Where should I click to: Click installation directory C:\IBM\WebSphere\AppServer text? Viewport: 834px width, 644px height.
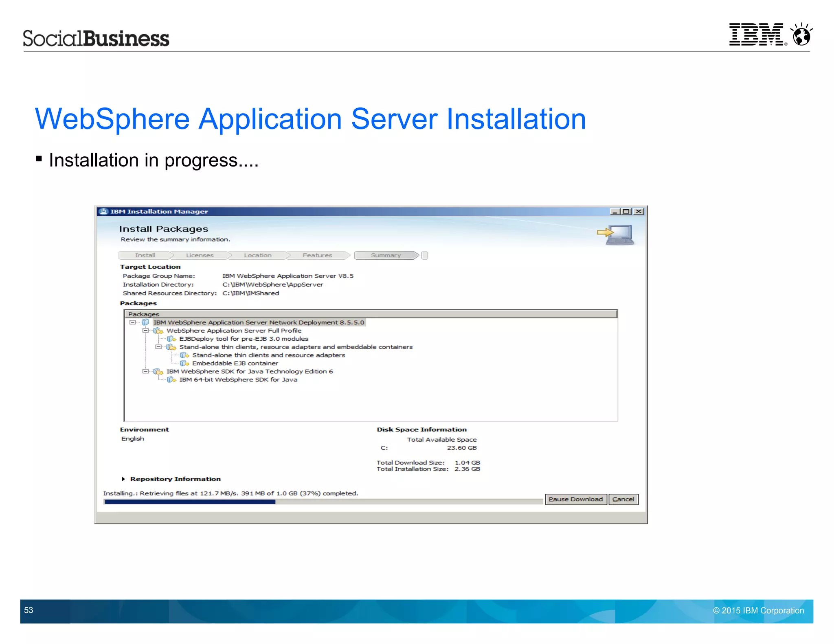click(x=272, y=285)
